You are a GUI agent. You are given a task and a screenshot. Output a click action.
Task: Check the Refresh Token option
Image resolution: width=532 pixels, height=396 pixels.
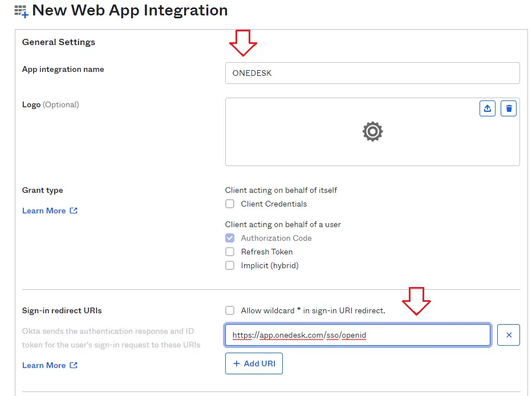[x=230, y=252]
